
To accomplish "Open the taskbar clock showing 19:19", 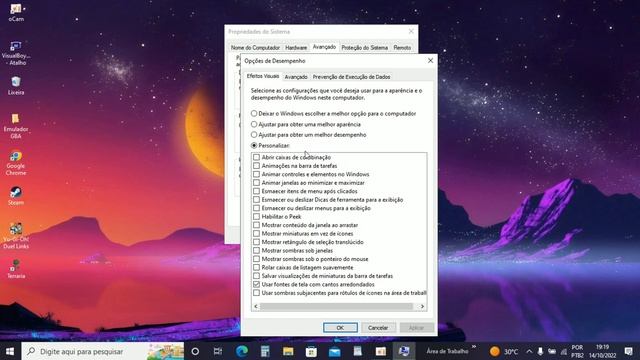I will (602, 351).
